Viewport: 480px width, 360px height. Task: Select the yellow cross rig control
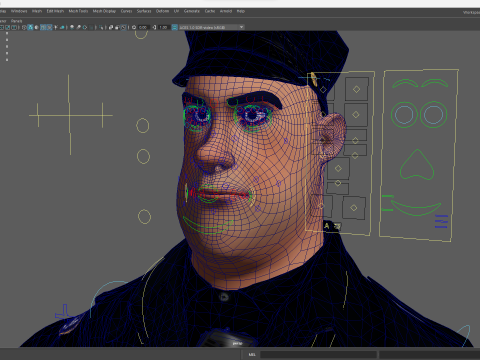tap(70, 115)
